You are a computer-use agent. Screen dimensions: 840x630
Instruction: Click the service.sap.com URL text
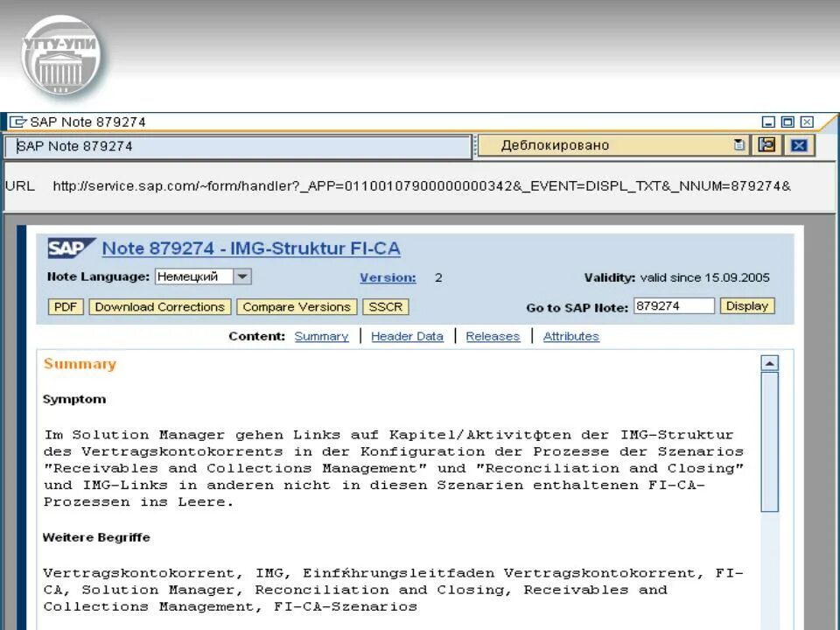pyautogui.click(x=422, y=186)
